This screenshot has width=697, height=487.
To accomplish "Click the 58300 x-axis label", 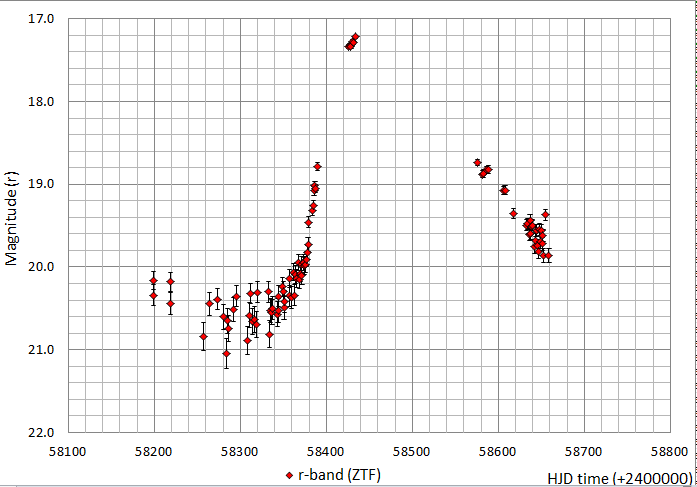I will point(240,452).
